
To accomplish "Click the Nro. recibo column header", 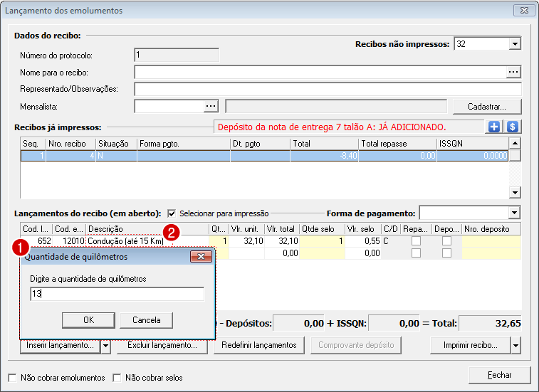I will coord(70,144).
